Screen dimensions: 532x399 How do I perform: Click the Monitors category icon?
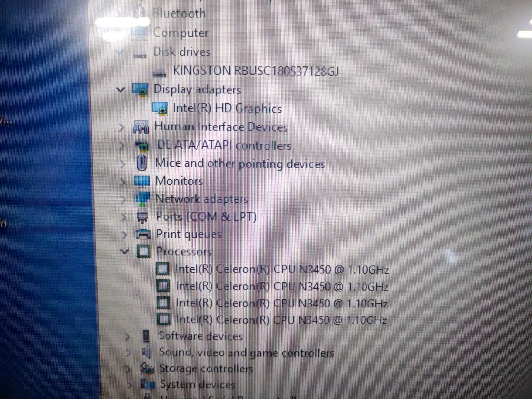tap(142, 181)
